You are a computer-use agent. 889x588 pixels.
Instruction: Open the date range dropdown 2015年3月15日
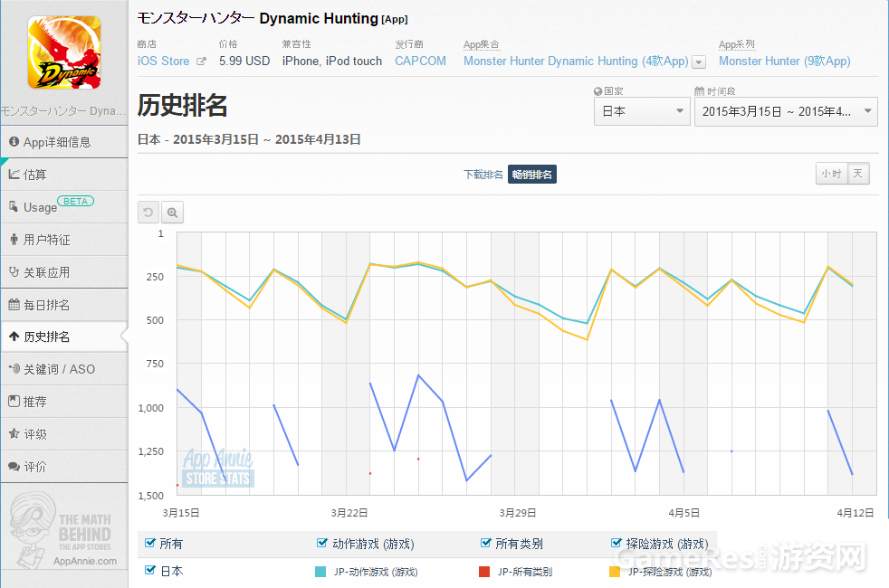pos(786,111)
